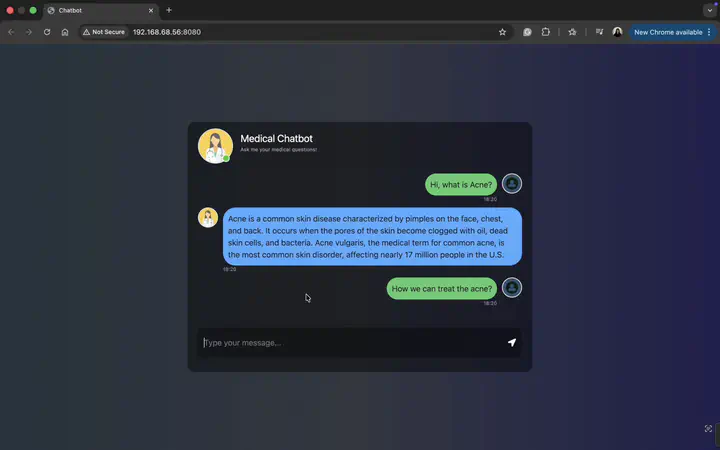This screenshot has height=450, width=720.
Task: Open the Extensions puzzle icon
Action: tap(546, 32)
